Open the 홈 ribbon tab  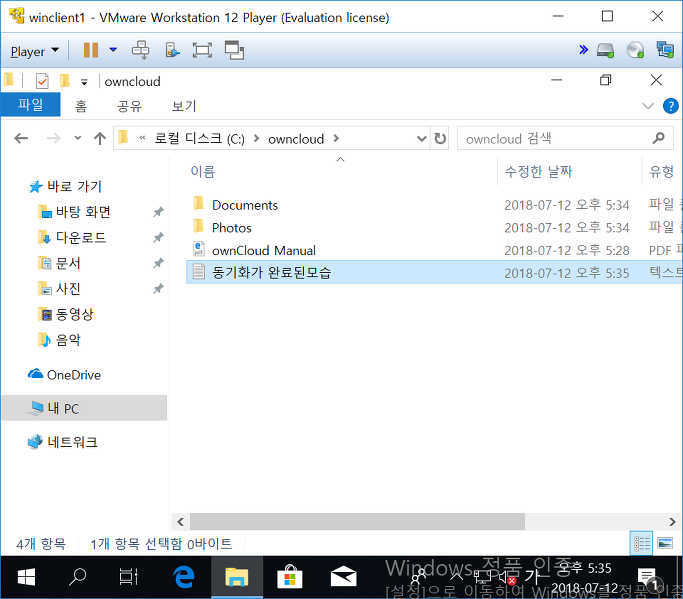pos(81,106)
